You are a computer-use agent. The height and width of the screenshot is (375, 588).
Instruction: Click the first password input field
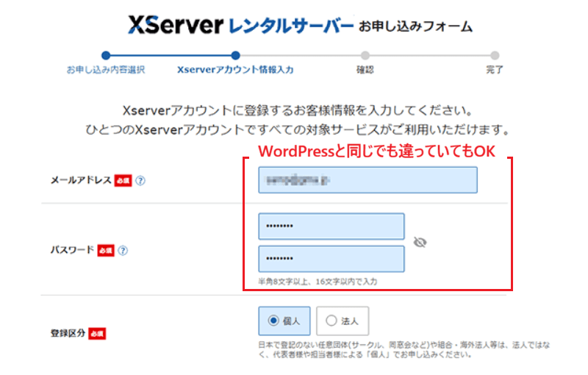(331, 226)
